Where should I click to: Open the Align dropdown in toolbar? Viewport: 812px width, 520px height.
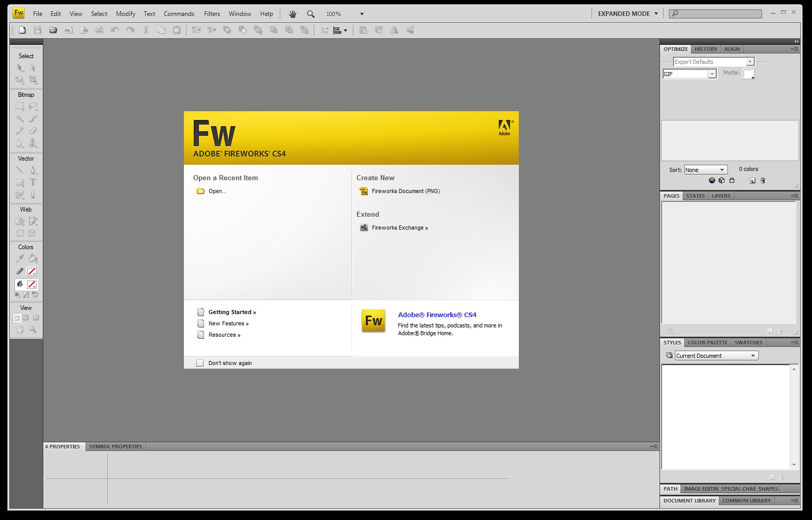341,30
